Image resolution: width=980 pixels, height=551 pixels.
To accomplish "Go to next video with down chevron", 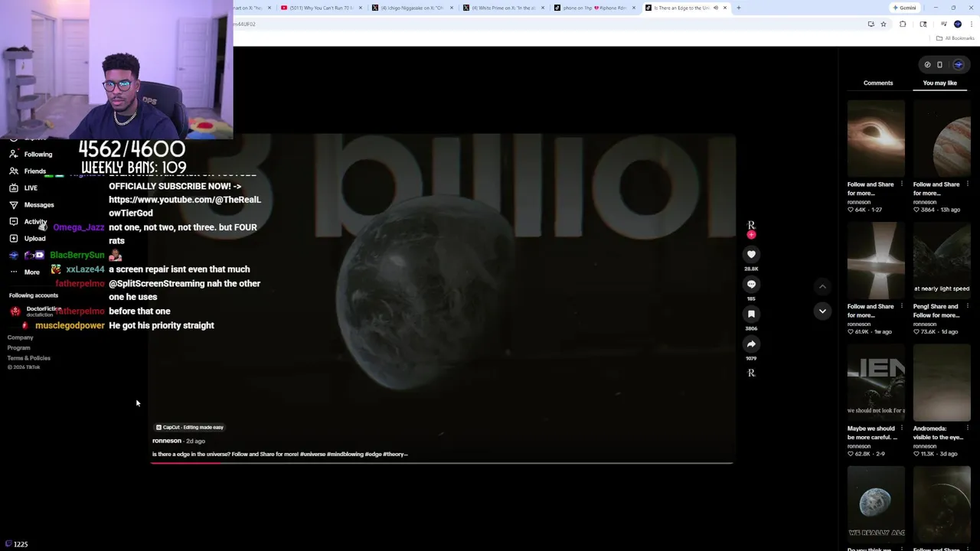I will (x=822, y=311).
